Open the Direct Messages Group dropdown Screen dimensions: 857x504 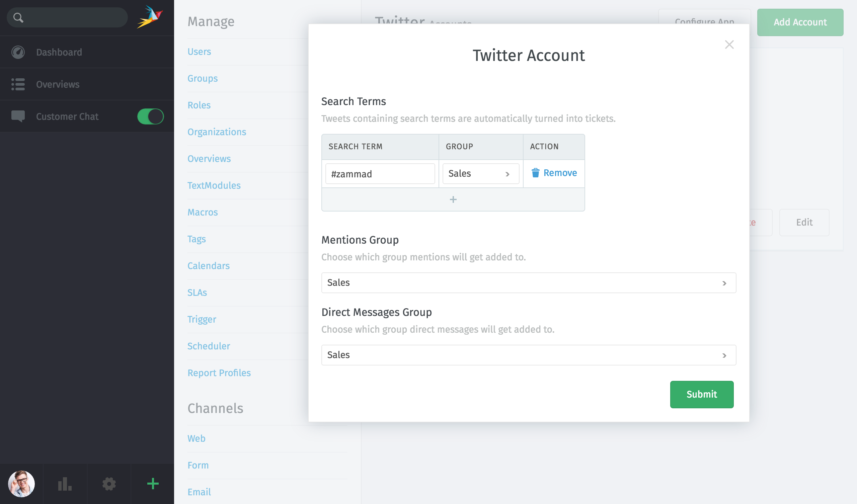click(x=529, y=355)
